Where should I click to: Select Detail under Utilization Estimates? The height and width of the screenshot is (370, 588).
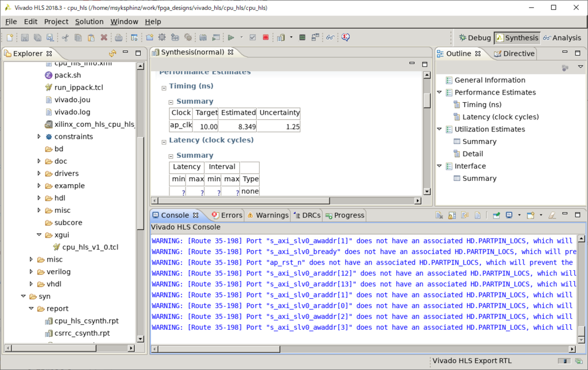click(x=473, y=154)
